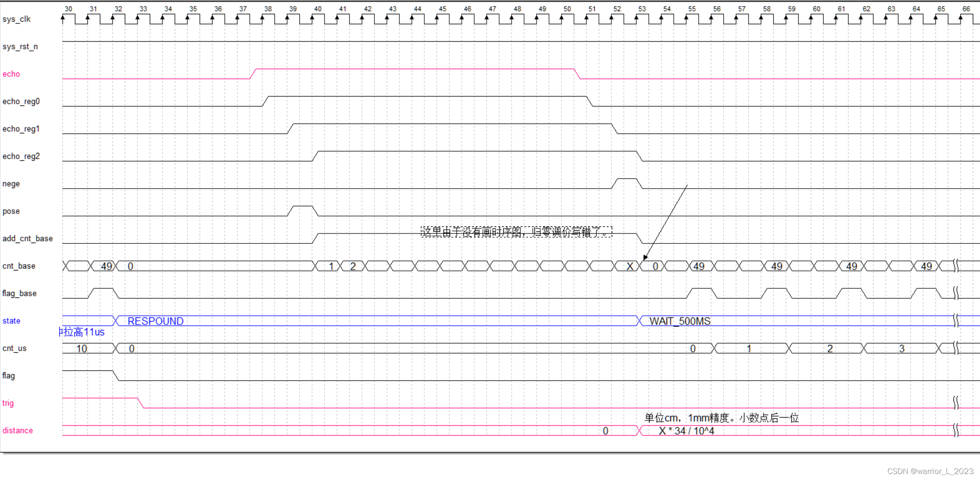Click the WAIT_500MS state text
The image size is (980, 479).
pyautogui.click(x=680, y=321)
